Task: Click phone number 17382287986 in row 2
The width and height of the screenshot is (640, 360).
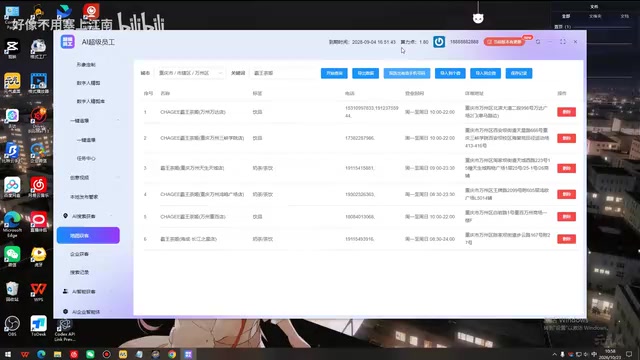Action: (360, 138)
